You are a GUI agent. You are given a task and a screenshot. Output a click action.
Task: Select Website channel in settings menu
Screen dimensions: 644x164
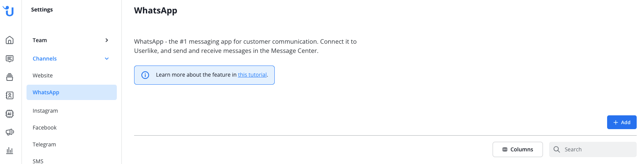point(43,75)
